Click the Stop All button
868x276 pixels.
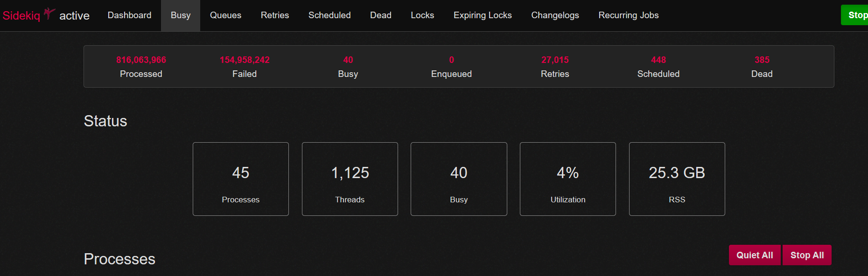(x=806, y=255)
